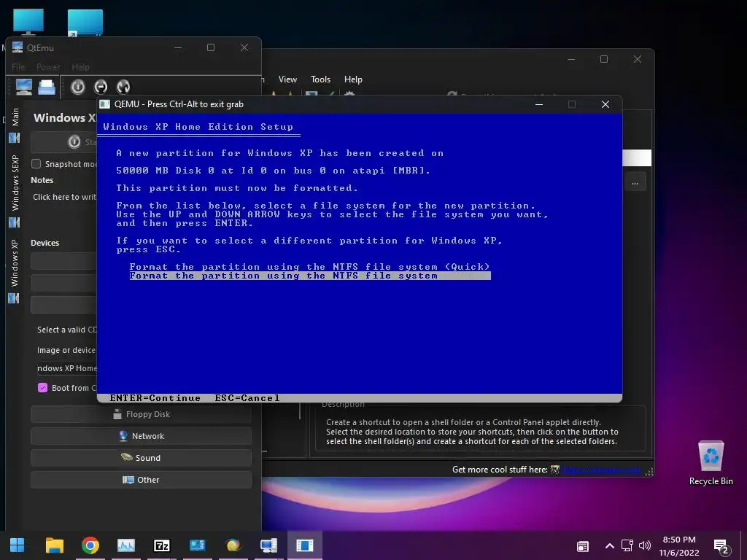Click the volume speaker tray icon
This screenshot has width=747, height=560.
645,545
